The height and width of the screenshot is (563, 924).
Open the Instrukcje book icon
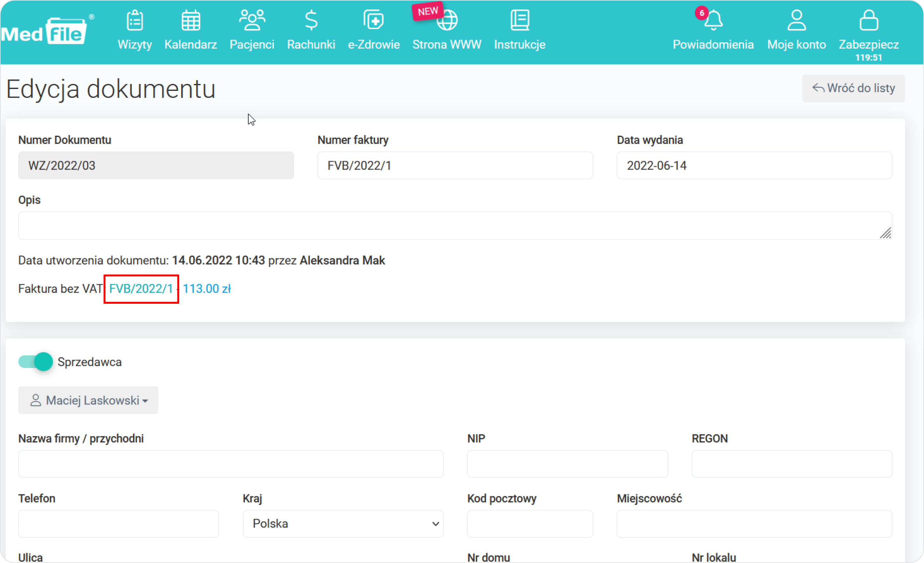coord(520,20)
